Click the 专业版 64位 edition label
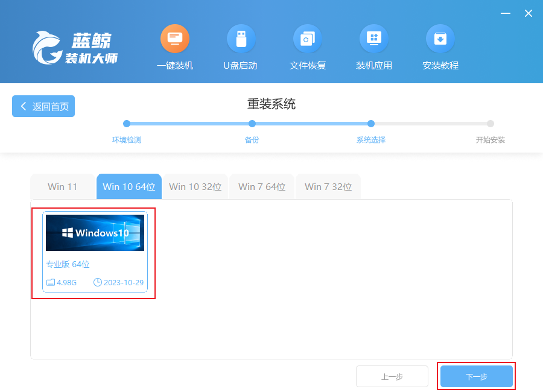Image resolution: width=543 pixels, height=392 pixels. 68,264
